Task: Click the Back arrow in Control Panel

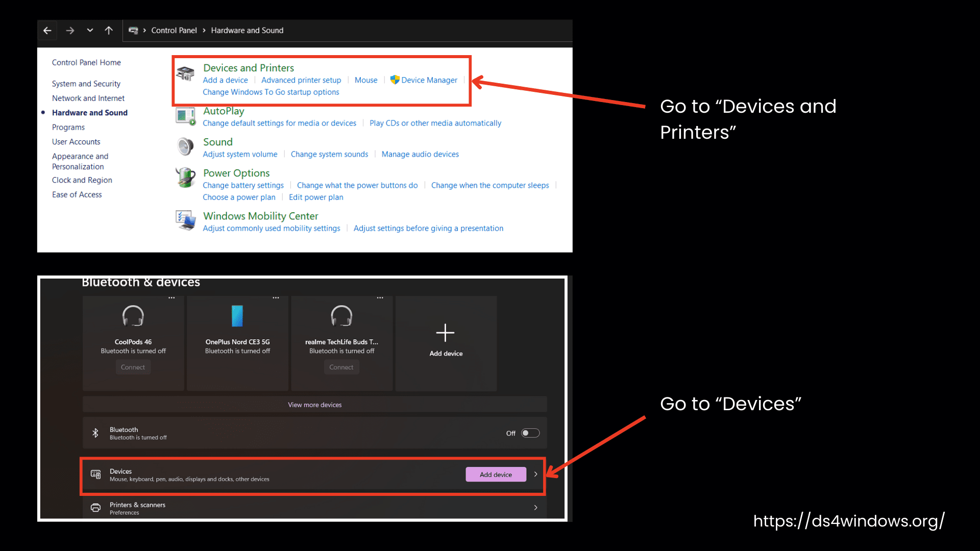Action: click(47, 31)
